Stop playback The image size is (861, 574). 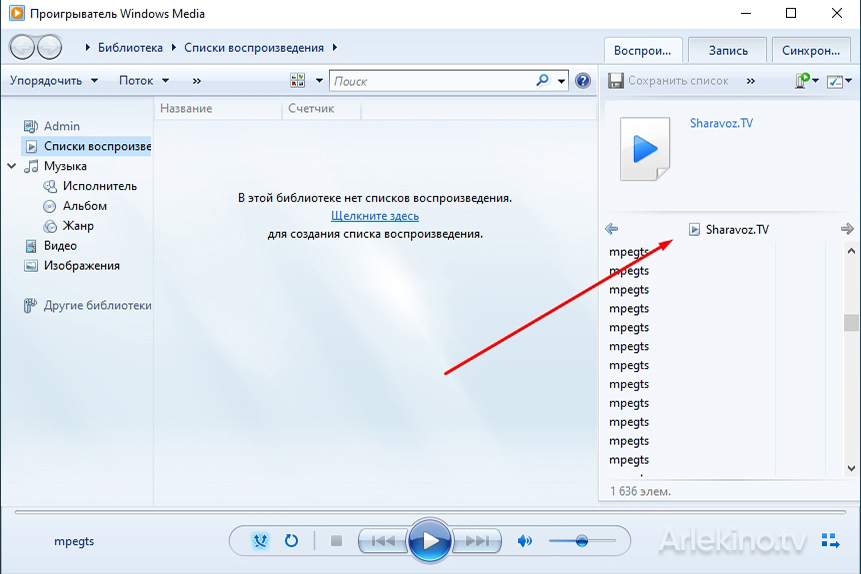pyautogui.click(x=337, y=541)
